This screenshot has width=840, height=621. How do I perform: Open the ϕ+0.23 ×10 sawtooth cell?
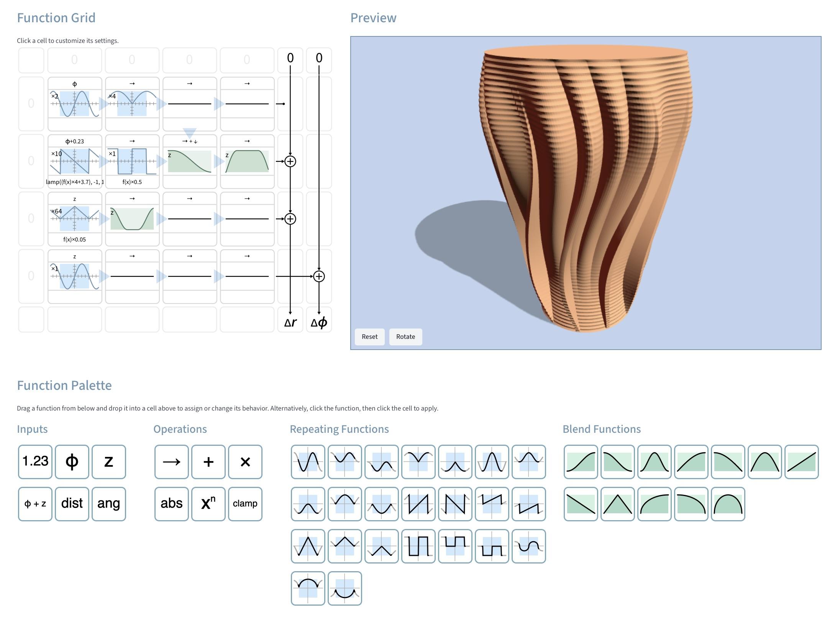75,161
